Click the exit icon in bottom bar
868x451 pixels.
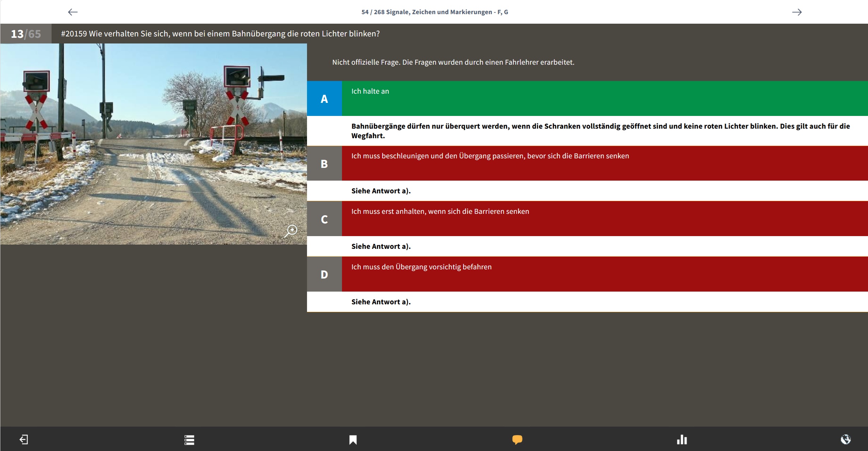point(24,439)
